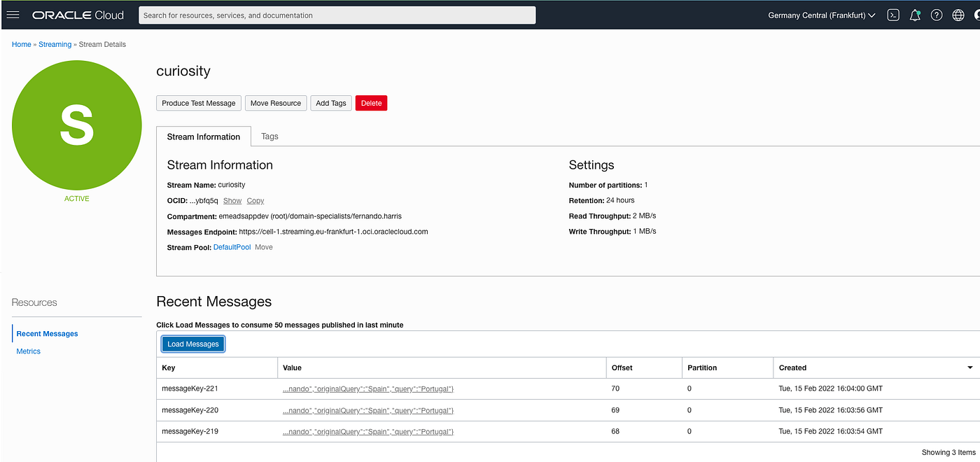Open the DefaultPool stream pool link
Screen dimensions: 980x462
coord(232,247)
